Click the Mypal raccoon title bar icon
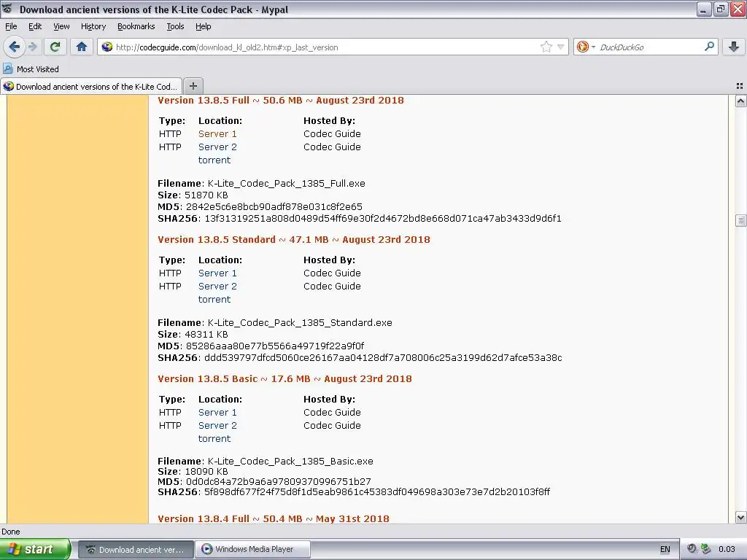 [7, 9]
